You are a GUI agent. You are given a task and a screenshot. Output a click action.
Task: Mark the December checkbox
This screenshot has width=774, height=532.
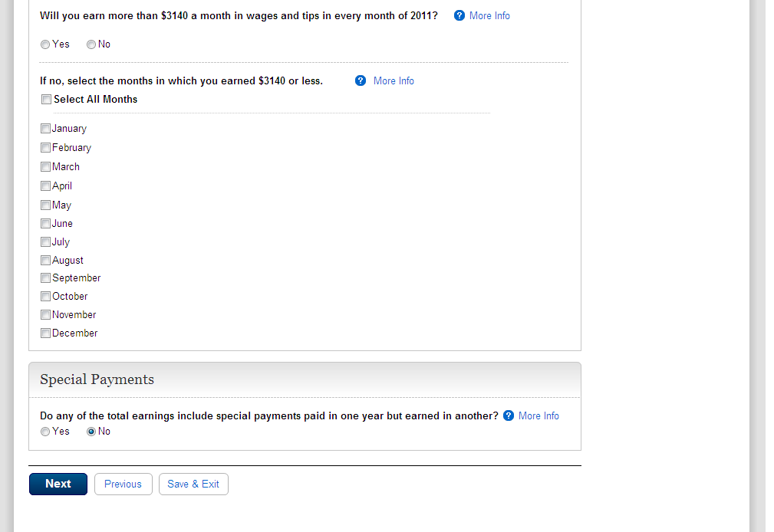pos(46,333)
